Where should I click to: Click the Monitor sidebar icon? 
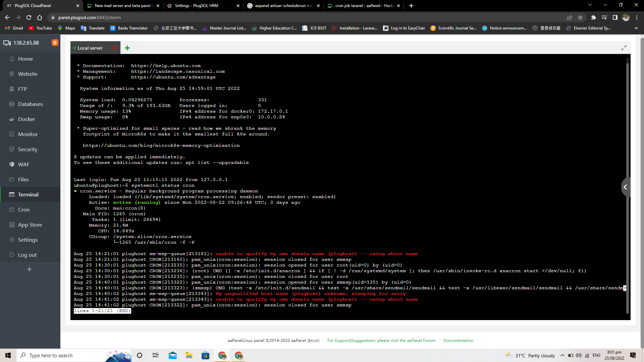[12, 134]
